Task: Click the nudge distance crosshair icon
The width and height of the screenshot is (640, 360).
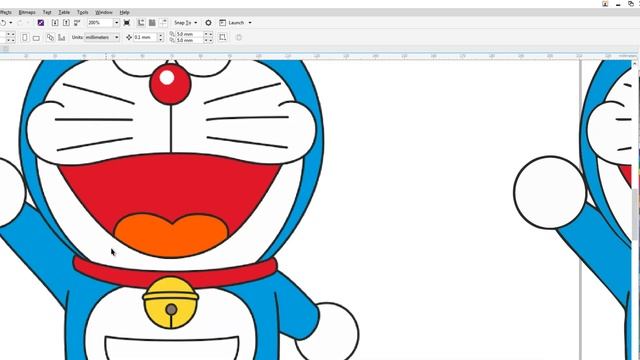Action: pos(129,38)
